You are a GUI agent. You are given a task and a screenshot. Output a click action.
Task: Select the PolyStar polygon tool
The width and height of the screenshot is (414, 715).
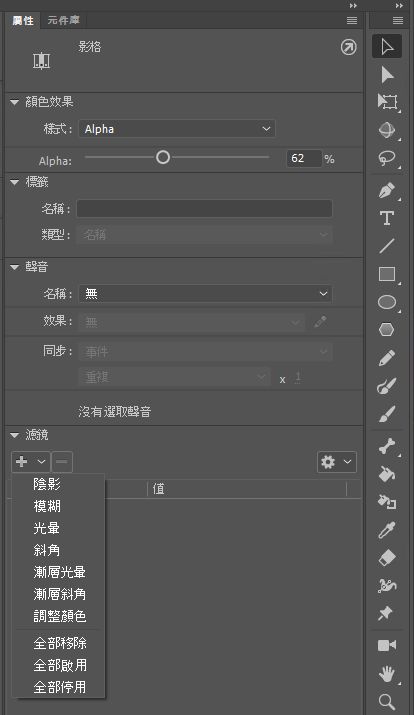coord(387,330)
